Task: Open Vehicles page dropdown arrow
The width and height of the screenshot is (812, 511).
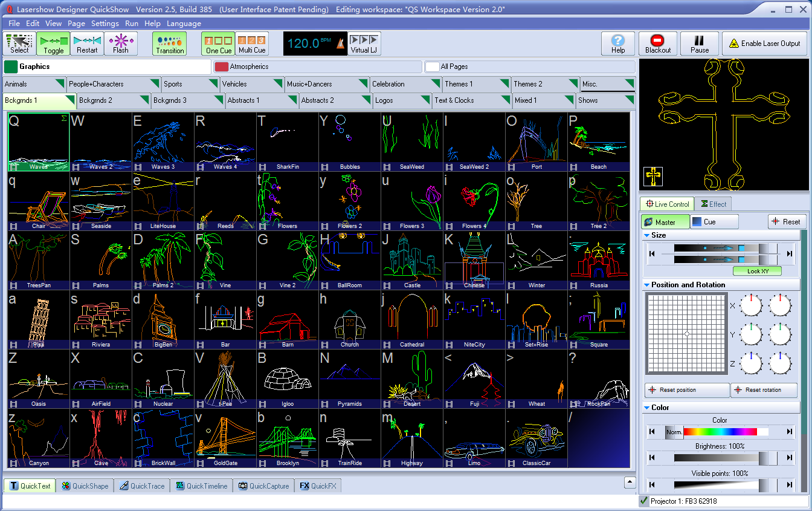Action: 277,83
